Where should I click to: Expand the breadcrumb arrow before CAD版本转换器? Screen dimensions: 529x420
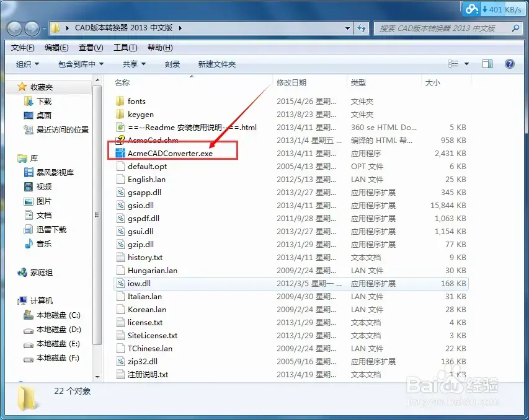point(68,28)
